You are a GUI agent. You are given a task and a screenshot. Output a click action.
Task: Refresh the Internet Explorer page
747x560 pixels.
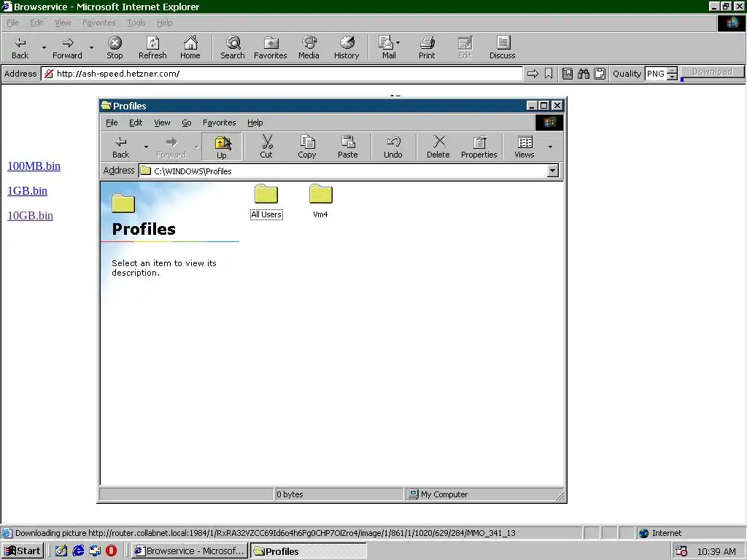tap(152, 47)
